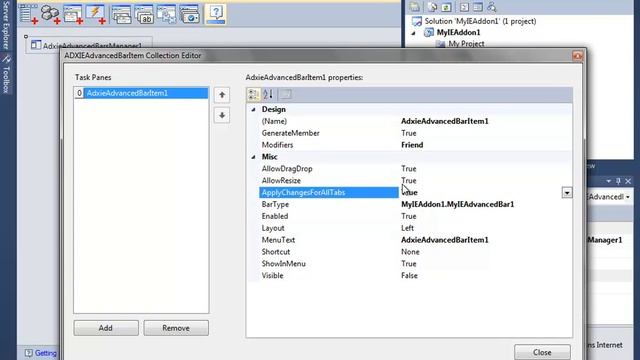Select My Project in Solution Explorer

click(466, 44)
